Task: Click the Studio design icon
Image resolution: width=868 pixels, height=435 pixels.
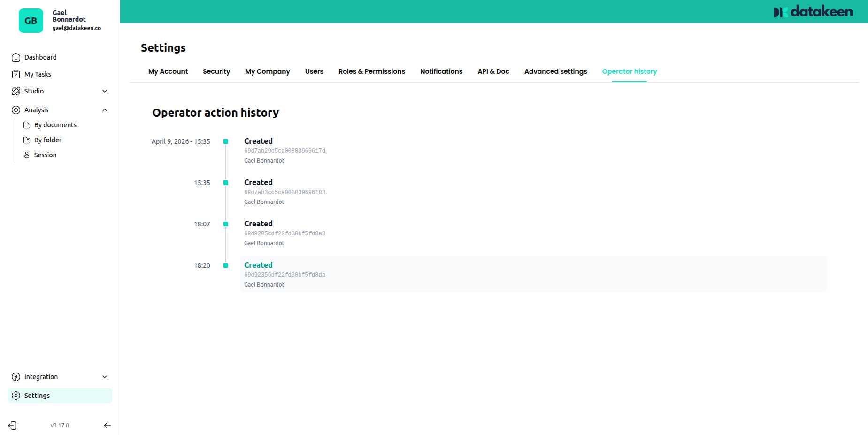Action: click(x=16, y=91)
